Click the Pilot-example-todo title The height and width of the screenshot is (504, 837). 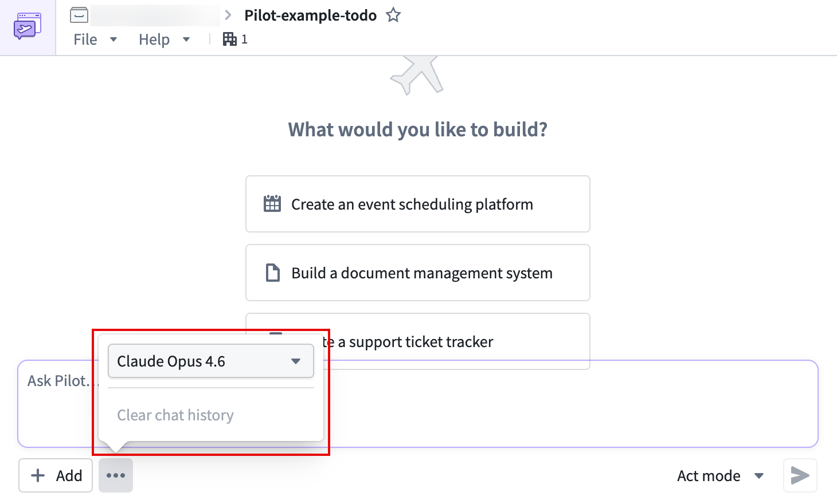(310, 15)
